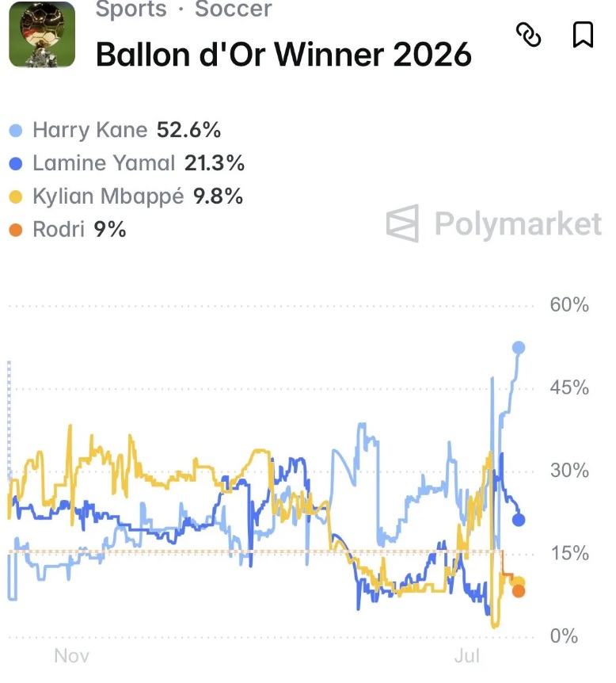The image size is (616, 683).
Task: Click Rodri's orange chart endpoint marker
Action: pos(519,591)
